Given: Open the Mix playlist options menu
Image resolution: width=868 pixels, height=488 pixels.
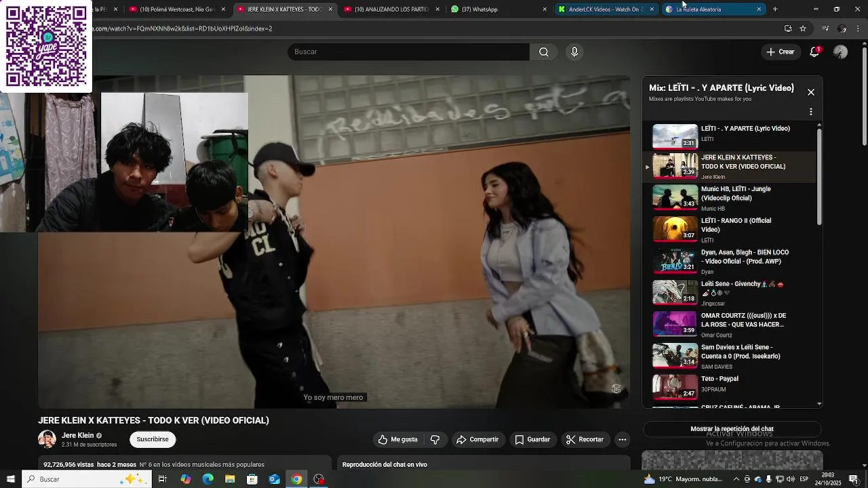Looking at the screenshot, I should point(810,112).
